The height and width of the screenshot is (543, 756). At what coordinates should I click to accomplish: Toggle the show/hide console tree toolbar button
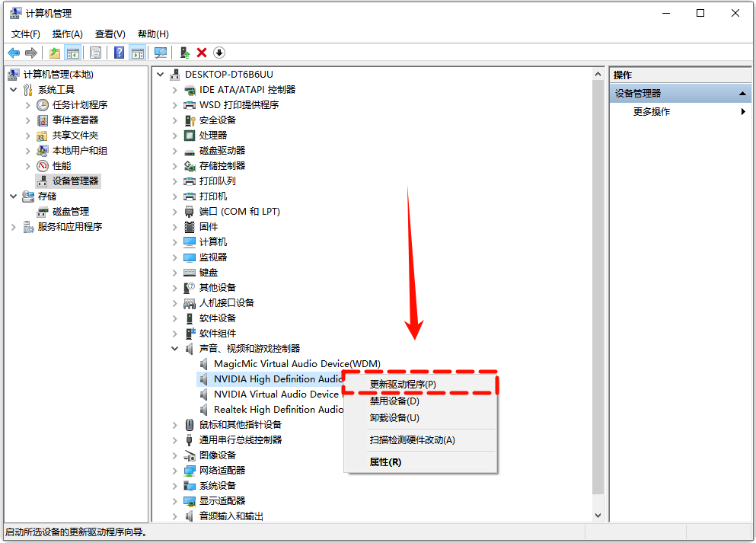pyautogui.click(x=73, y=53)
